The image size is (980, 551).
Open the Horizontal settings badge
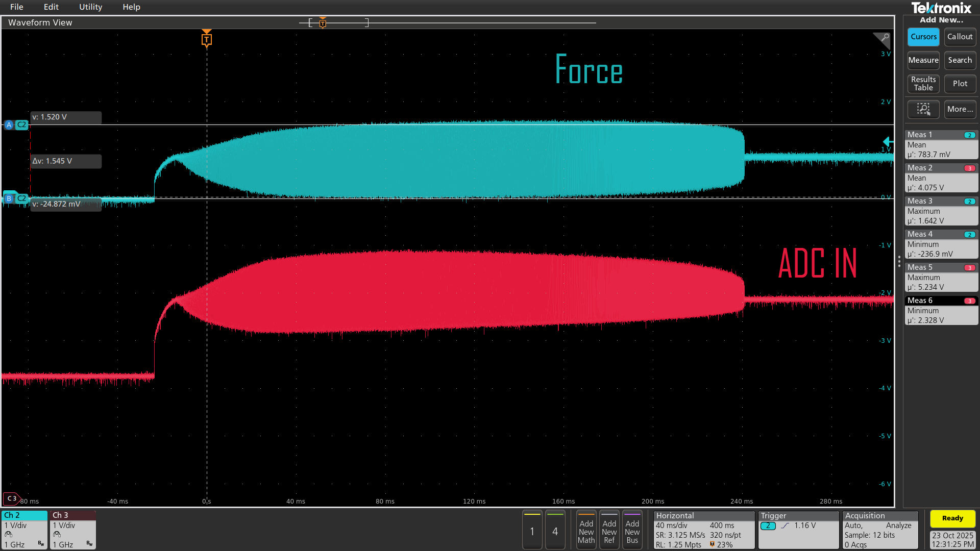coord(704,530)
